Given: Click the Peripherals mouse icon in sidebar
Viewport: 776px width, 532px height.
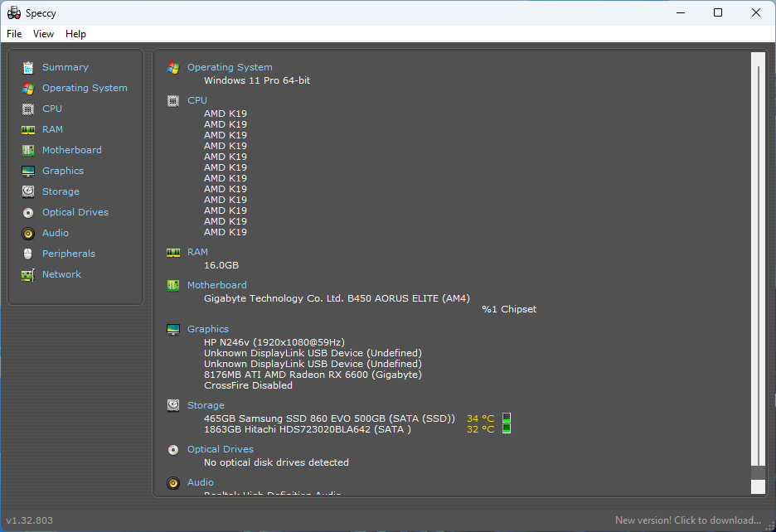Looking at the screenshot, I should (x=28, y=254).
